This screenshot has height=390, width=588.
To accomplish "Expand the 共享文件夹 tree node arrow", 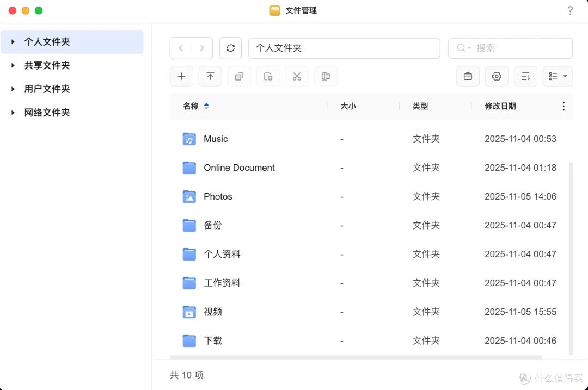I will point(13,65).
